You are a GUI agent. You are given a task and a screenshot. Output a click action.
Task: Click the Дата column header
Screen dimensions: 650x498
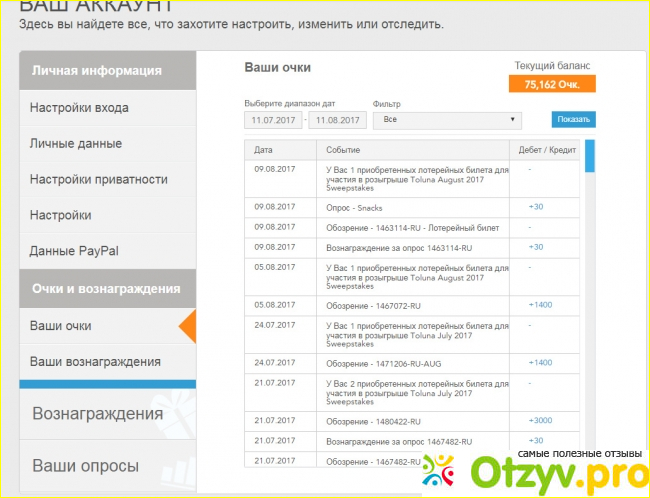[264, 149]
